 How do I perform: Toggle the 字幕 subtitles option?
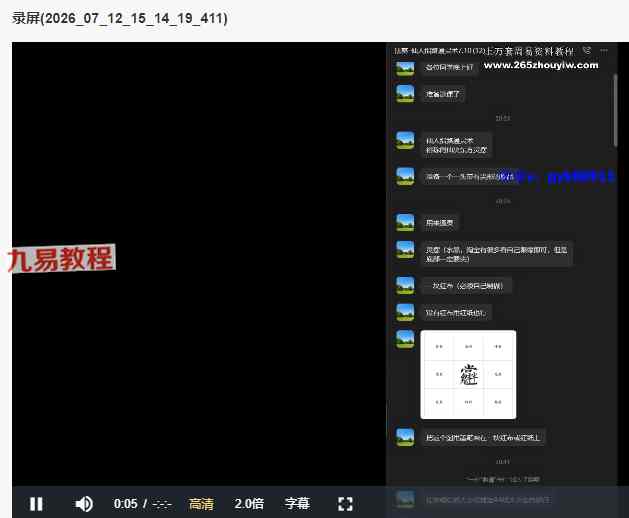[297, 504]
